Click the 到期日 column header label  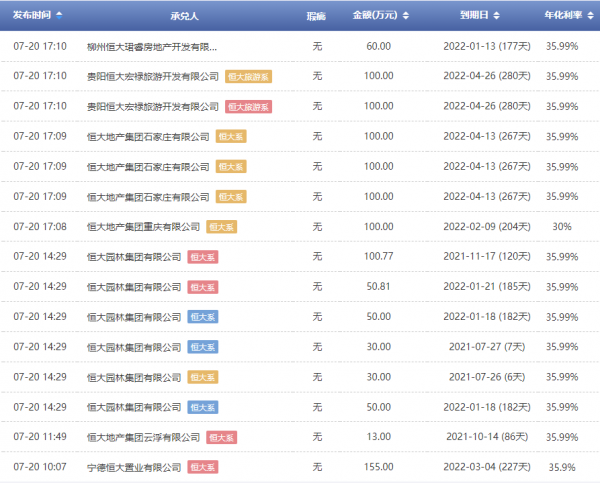(x=474, y=15)
